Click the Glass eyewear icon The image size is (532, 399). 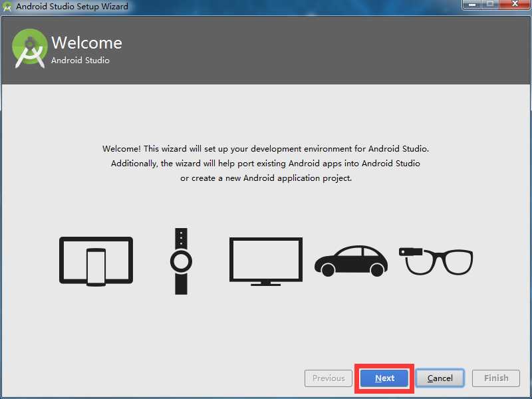tap(436, 261)
